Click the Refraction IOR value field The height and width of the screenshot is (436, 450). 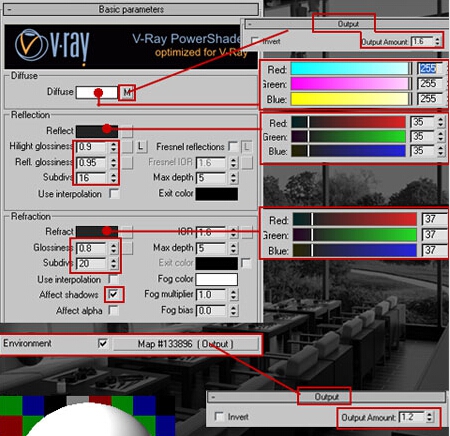pos(211,232)
